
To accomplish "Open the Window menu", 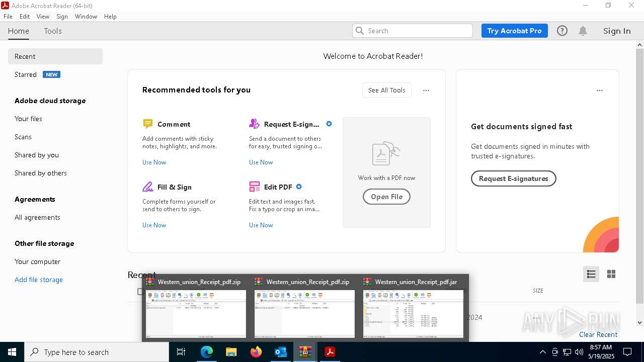I will pos(86,17).
